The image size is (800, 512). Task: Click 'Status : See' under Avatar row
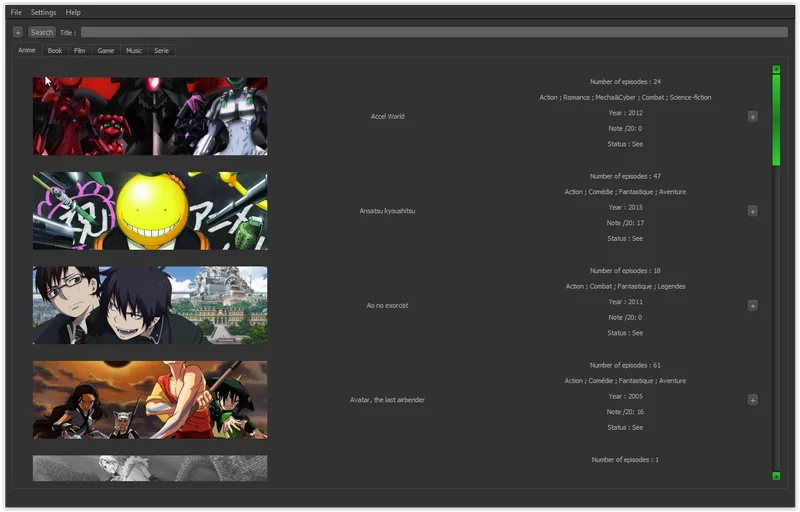point(625,427)
